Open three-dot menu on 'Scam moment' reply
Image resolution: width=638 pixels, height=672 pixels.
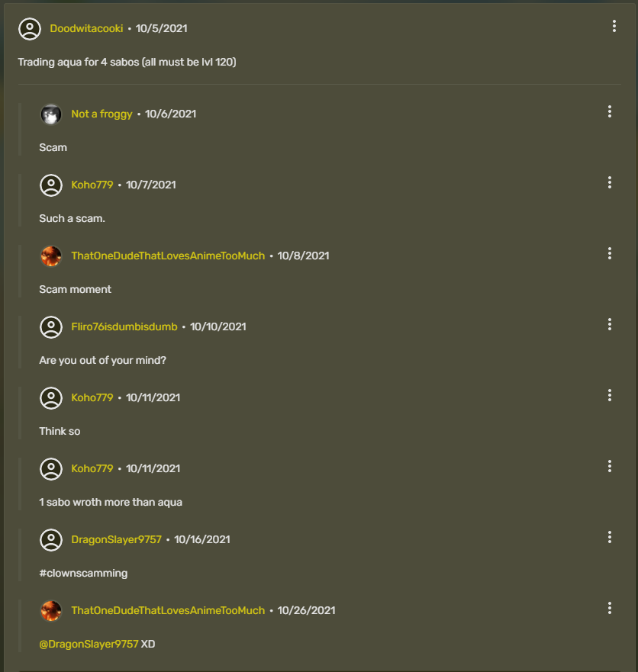610,254
